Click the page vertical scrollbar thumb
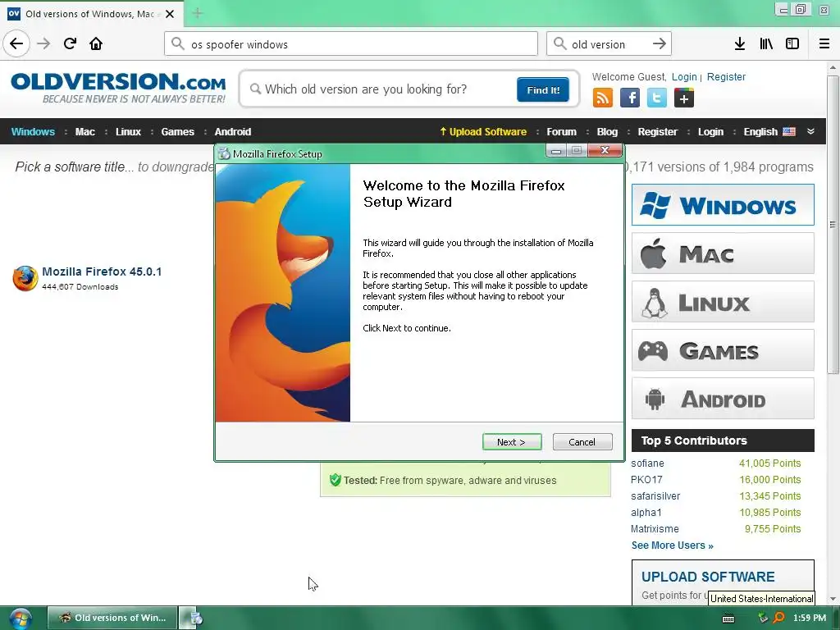Image resolution: width=840 pixels, height=630 pixels. click(x=833, y=224)
